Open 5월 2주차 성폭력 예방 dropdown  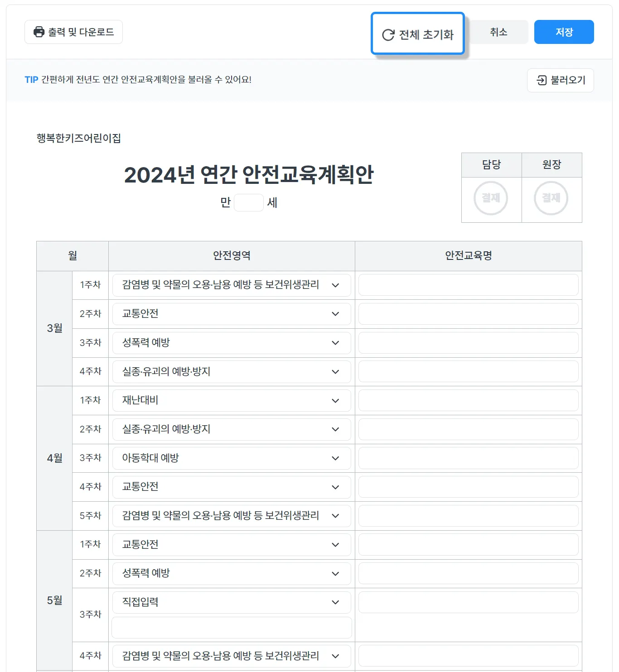[x=232, y=574]
